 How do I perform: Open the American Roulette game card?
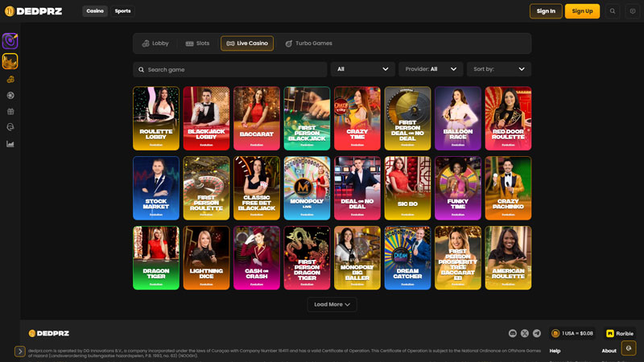(x=508, y=257)
